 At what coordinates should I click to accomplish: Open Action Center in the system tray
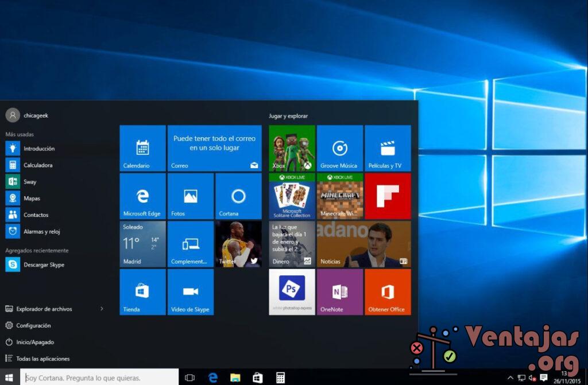click(x=543, y=378)
